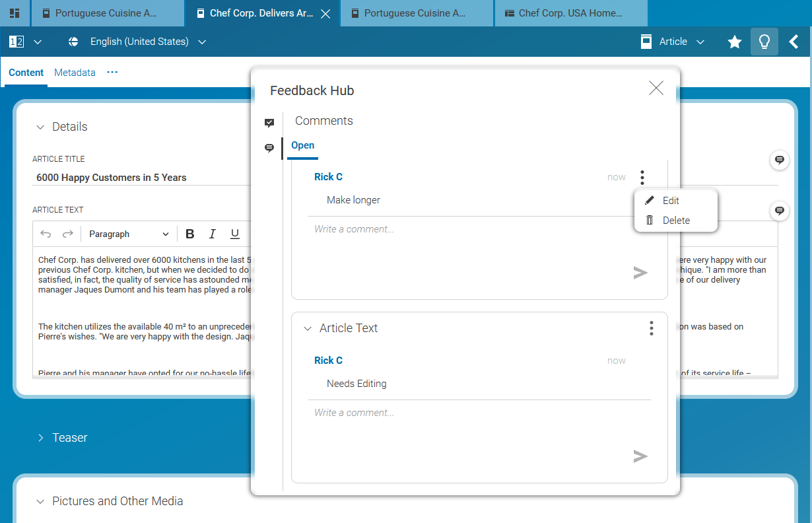Switch to the Metadata tab
The width and height of the screenshot is (812, 523).
(x=75, y=73)
